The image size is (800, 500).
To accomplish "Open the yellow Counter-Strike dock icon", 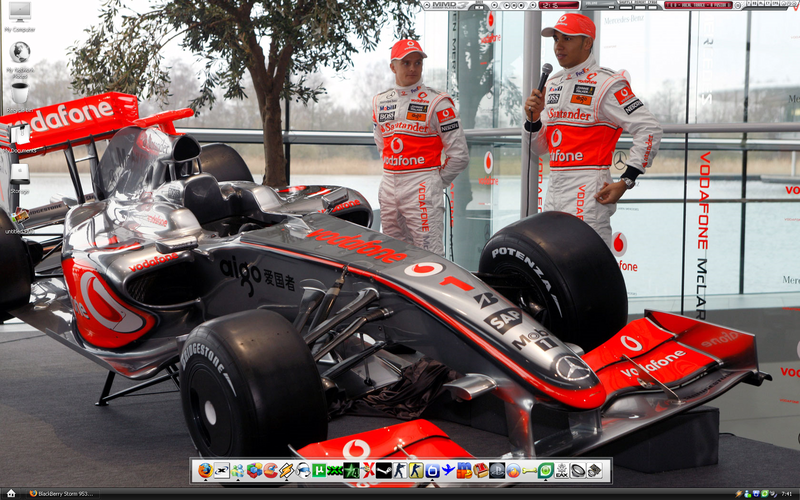I will pyautogui.click(x=416, y=470).
